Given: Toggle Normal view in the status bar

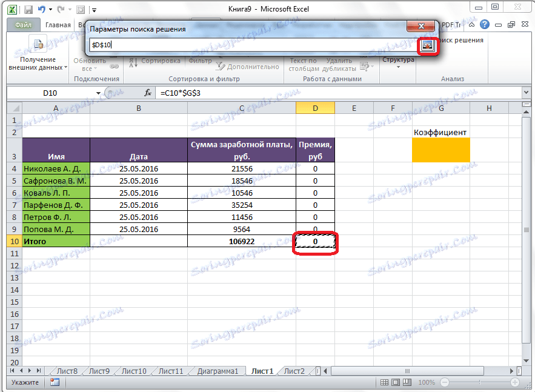Looking at the screenshot, I should tap(385, 382).
